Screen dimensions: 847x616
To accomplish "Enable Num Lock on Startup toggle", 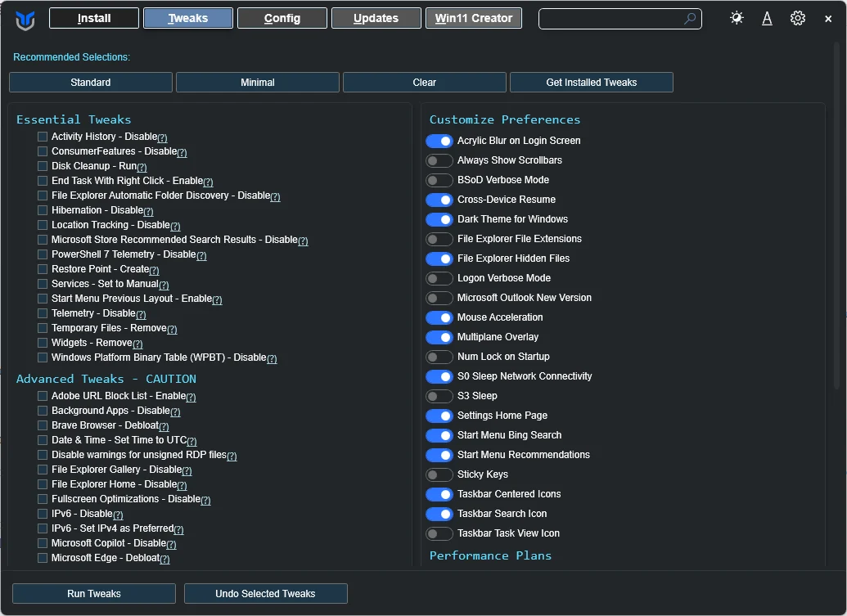I will [439, 357].
